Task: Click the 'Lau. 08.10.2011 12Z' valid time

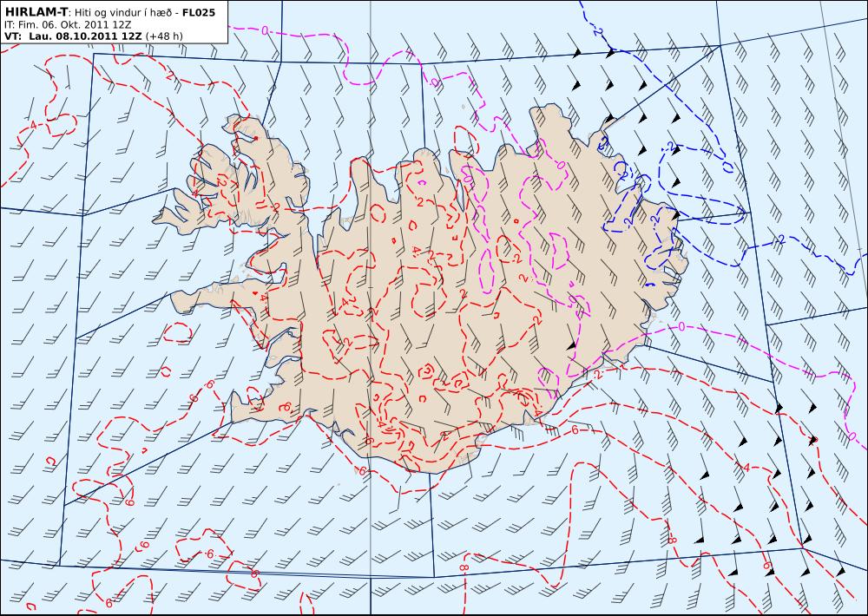Action: click(85, 36)
